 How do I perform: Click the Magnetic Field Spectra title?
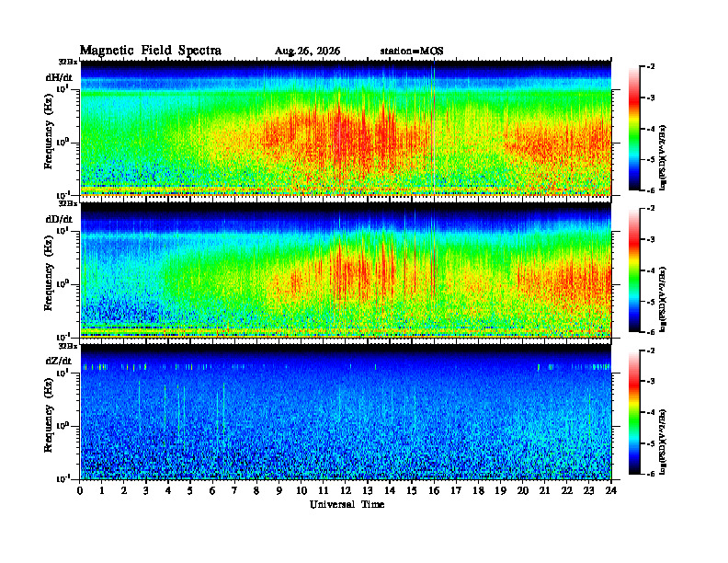coord(151,51)
